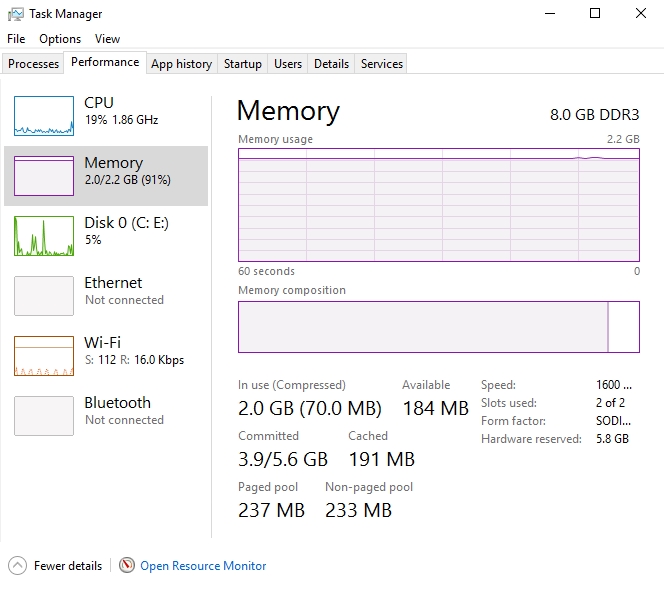Select the Bluetooth graph thumbnail
The image size is (664, 590).
(44, 416)
